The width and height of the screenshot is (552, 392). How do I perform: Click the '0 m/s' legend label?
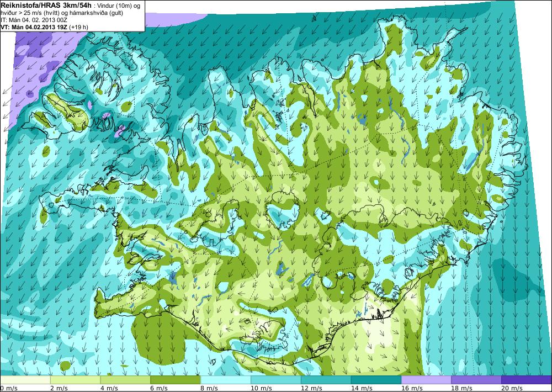point(8,388)
